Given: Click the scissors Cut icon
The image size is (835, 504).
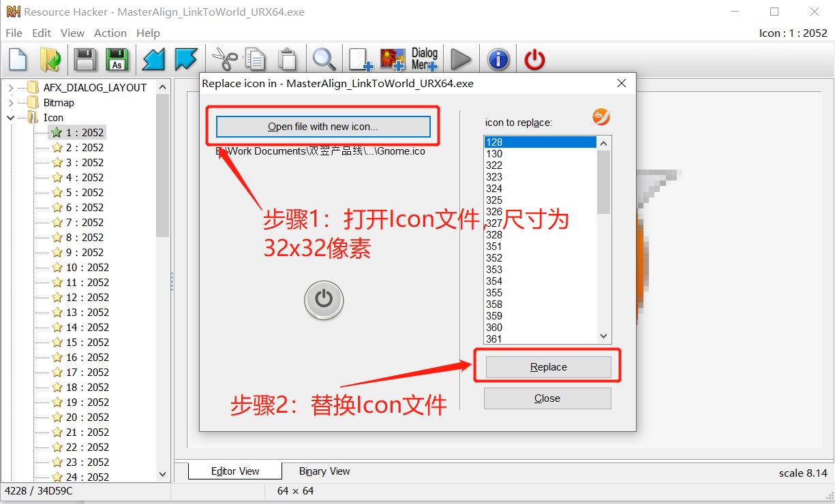Looking at the screenshot, I should point(223,59).
